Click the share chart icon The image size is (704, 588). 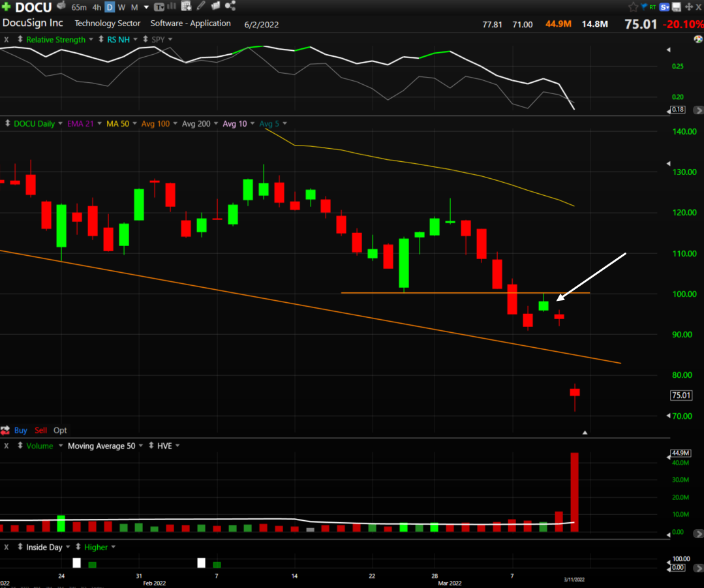(x=230, y=6)
